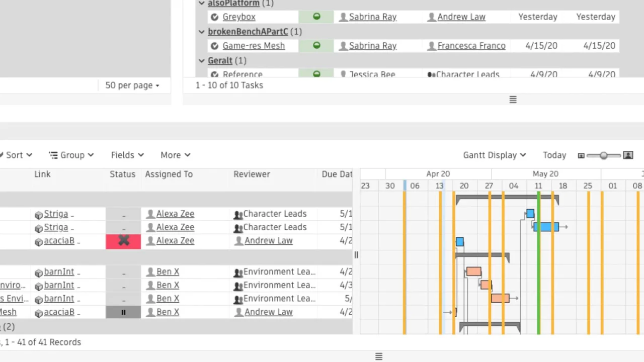Click the pane divider handle beside Gantt chart
This screenshot has height=362, width=644.
click(x=356, y=255)
